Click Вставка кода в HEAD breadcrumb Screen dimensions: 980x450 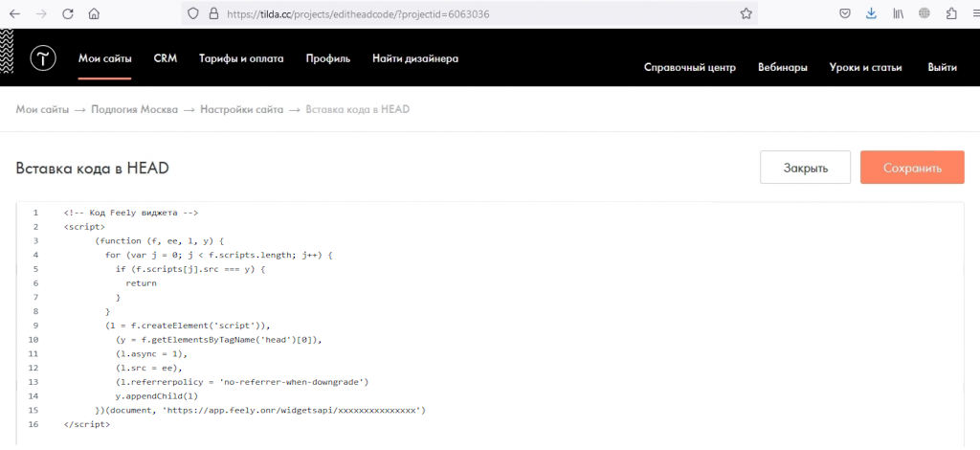click(358, 109)
